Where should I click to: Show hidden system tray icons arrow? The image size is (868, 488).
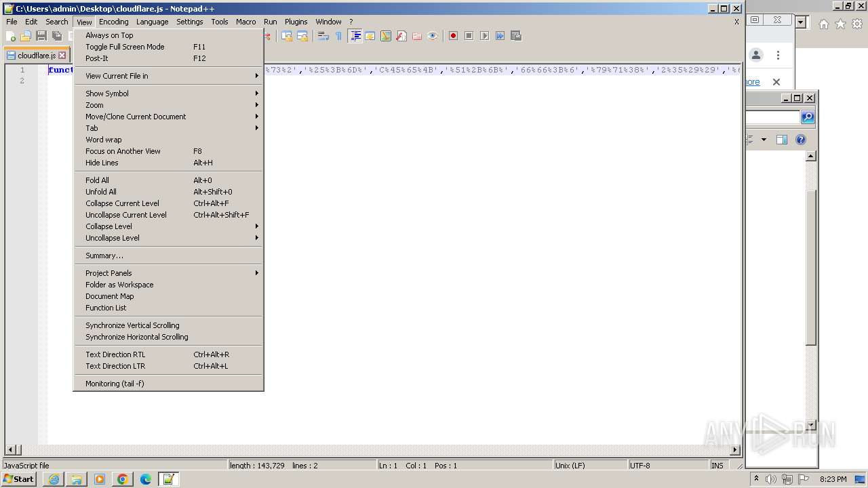pyautogui.click(x=756, y=479)
